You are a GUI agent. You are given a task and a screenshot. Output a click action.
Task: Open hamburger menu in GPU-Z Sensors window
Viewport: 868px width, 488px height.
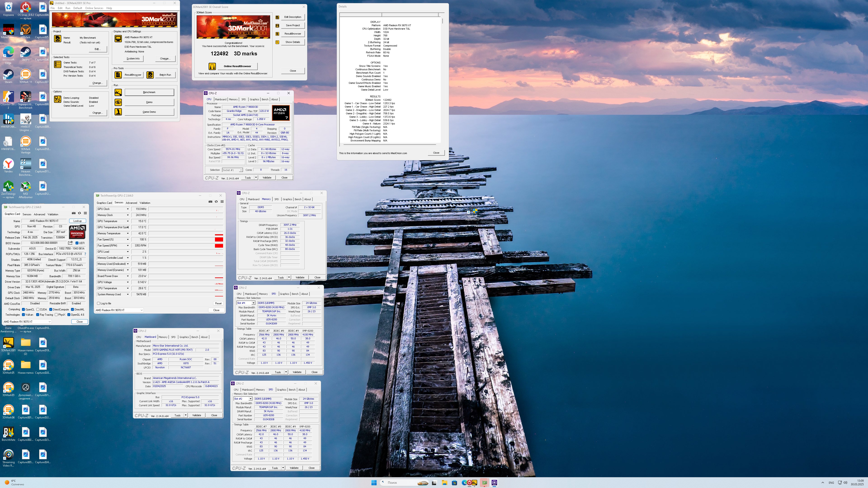tap(222, 202)
